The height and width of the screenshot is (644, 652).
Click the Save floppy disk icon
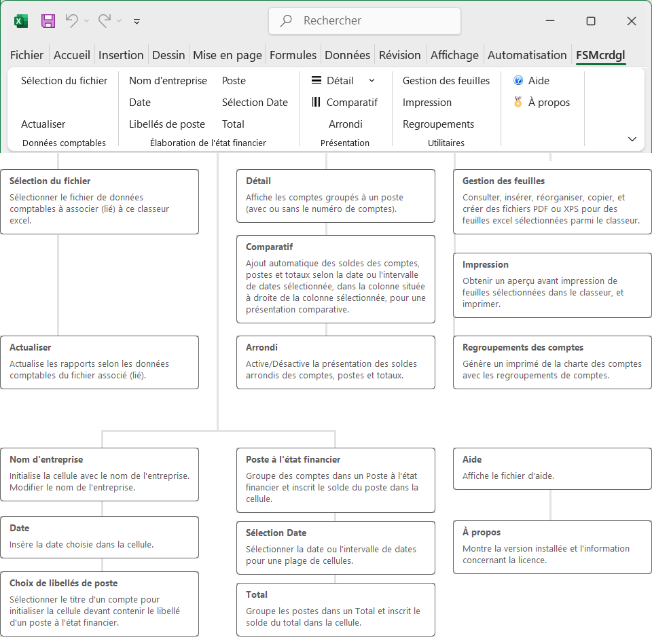(48, 21)
